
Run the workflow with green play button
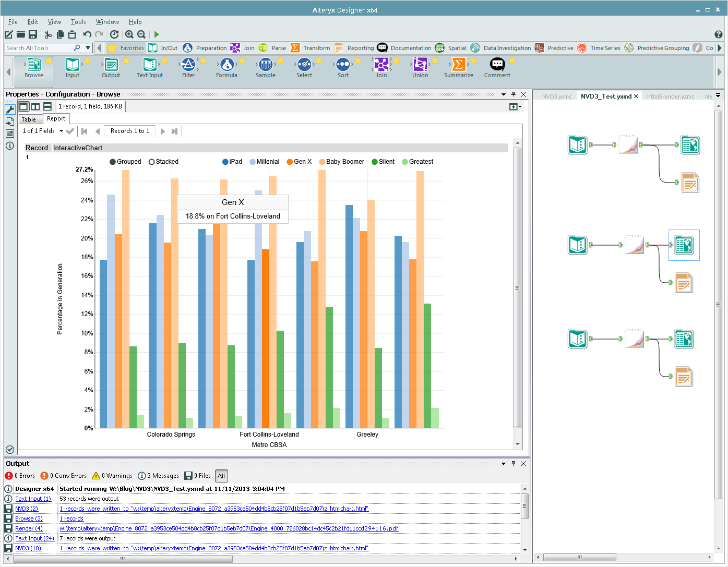(157, 34)
